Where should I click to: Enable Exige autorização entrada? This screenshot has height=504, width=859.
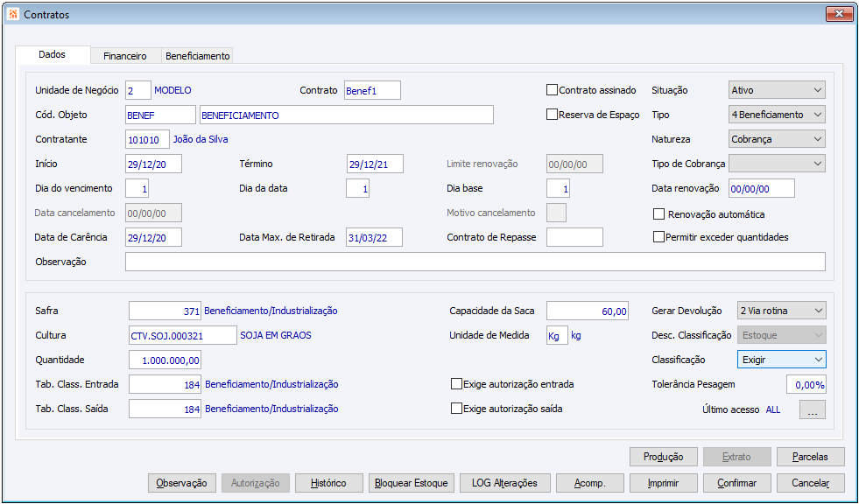pyautogui.click(x=456, y=384)
